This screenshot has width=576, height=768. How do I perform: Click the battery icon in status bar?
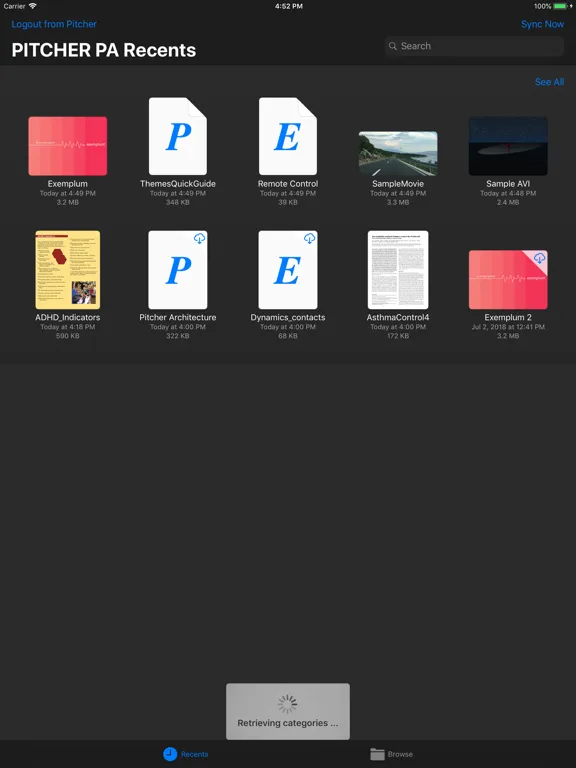tap(561, 6)
